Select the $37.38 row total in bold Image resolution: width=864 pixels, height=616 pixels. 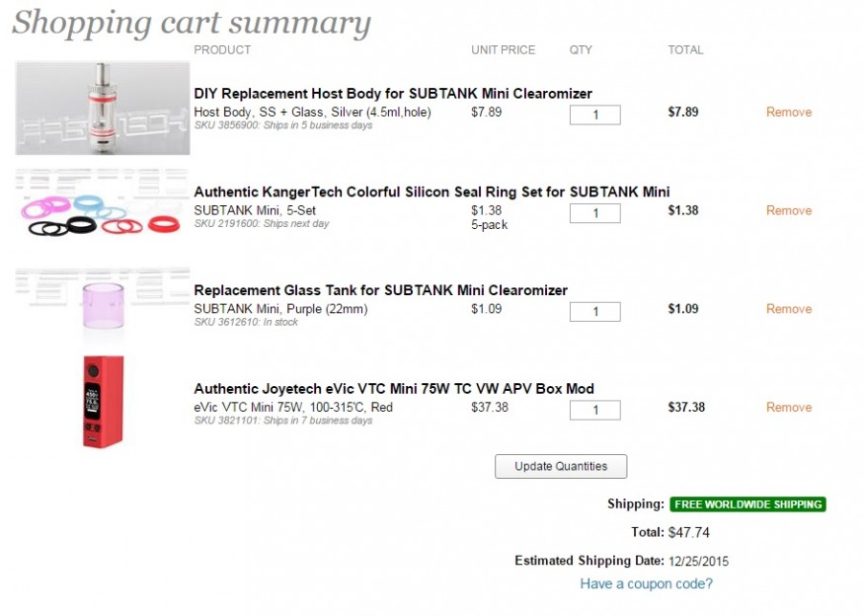pos(686,407)
